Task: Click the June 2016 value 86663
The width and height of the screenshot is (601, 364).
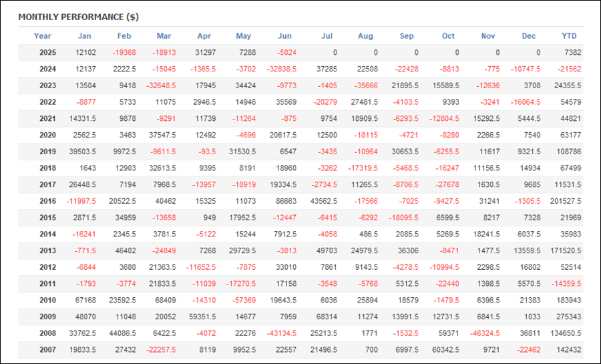Action: 286,201
